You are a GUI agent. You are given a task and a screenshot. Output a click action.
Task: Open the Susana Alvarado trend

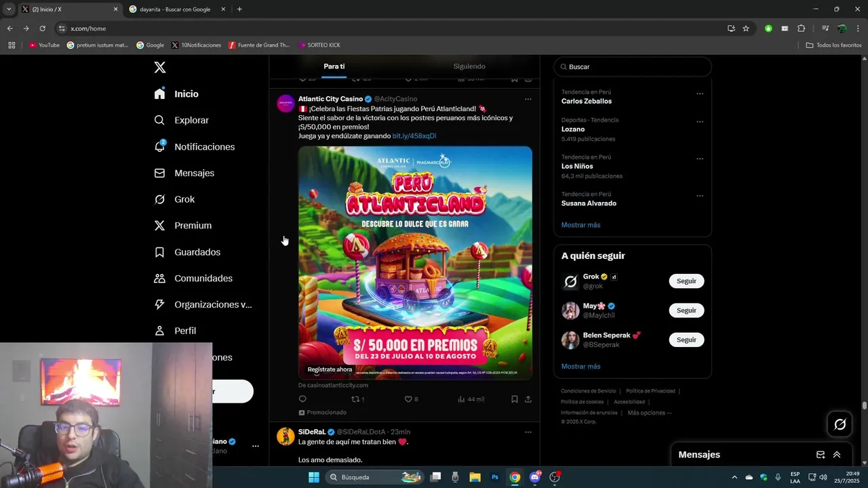click(x=589, y=203)
